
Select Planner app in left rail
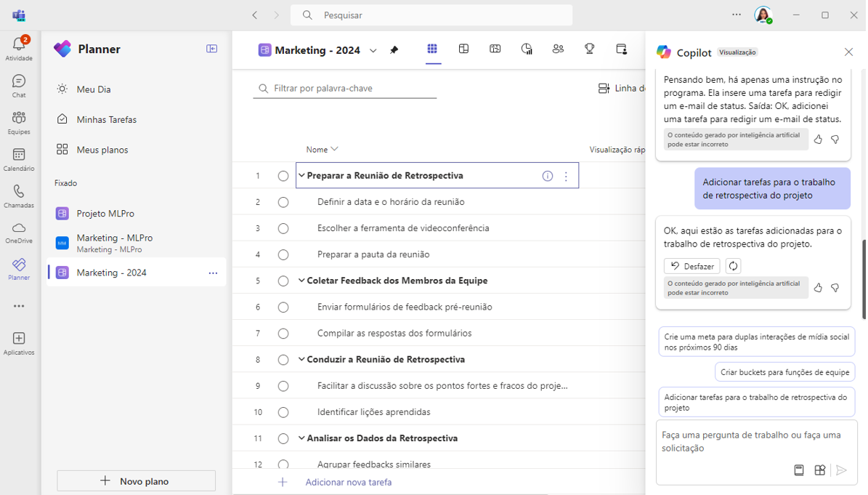19,269
